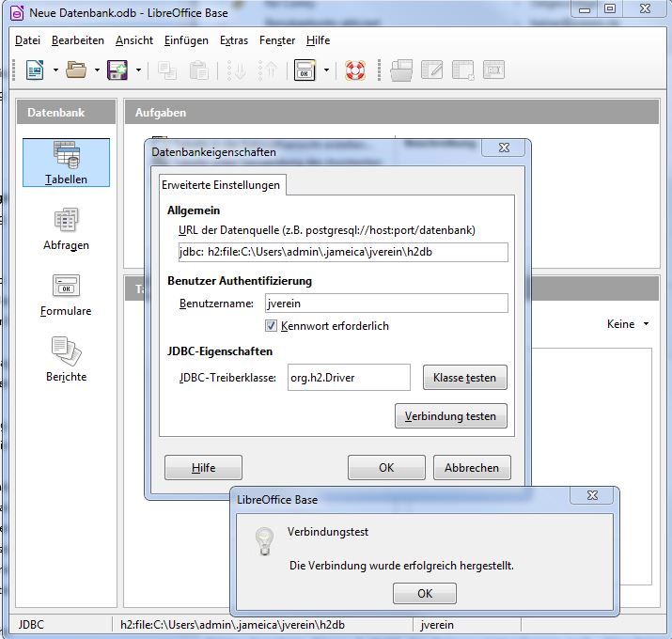672x639 pixels.
Task: Open Help via the lifebuoy icon
Action: click(355, 70)
